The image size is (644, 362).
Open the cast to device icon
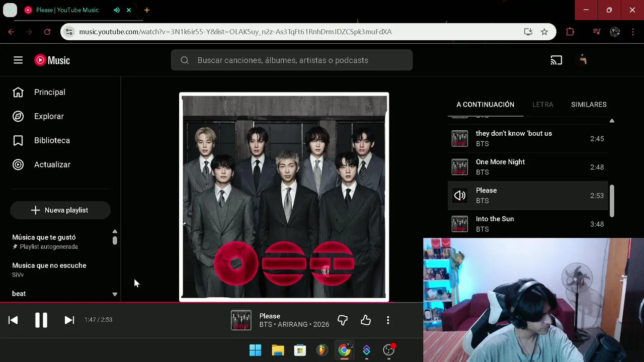556,60
